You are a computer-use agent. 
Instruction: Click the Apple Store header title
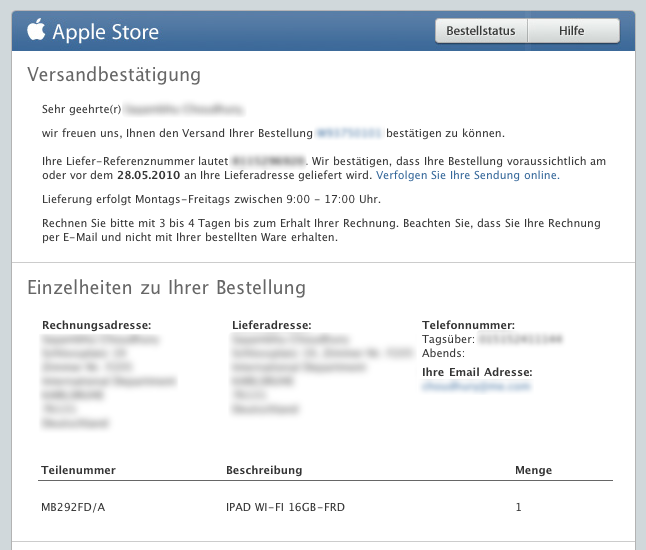105,32
